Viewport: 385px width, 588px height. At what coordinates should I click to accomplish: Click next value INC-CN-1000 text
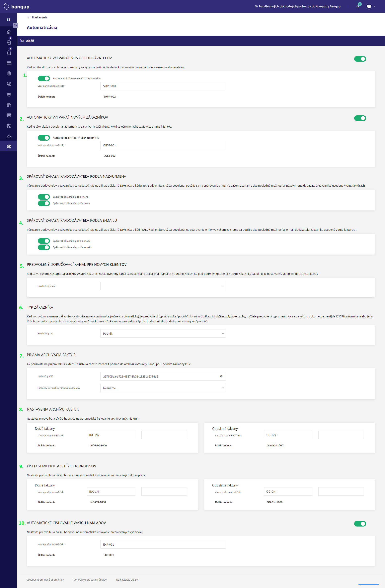98,502
